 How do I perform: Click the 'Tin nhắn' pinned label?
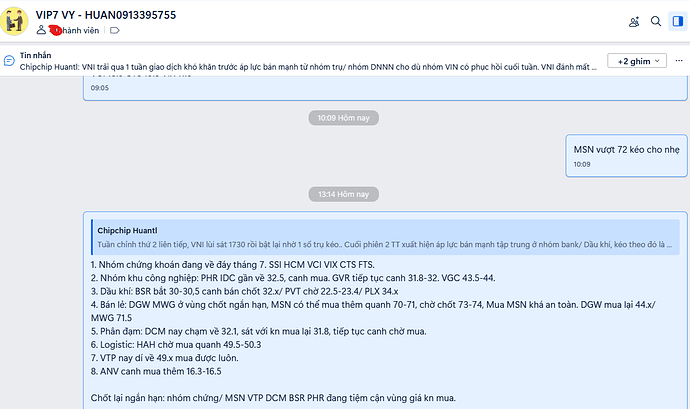[x=35, y=55]
